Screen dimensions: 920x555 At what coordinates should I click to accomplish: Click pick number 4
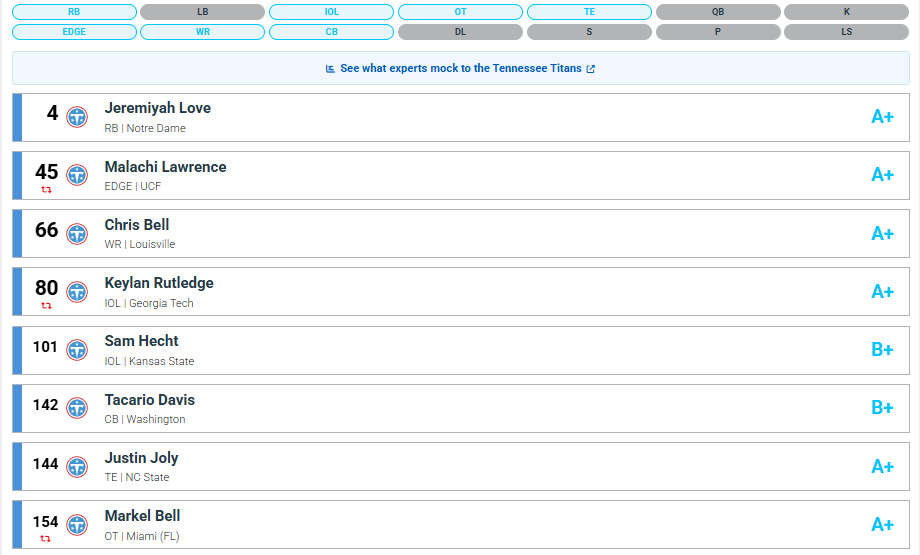coord(53,113)
